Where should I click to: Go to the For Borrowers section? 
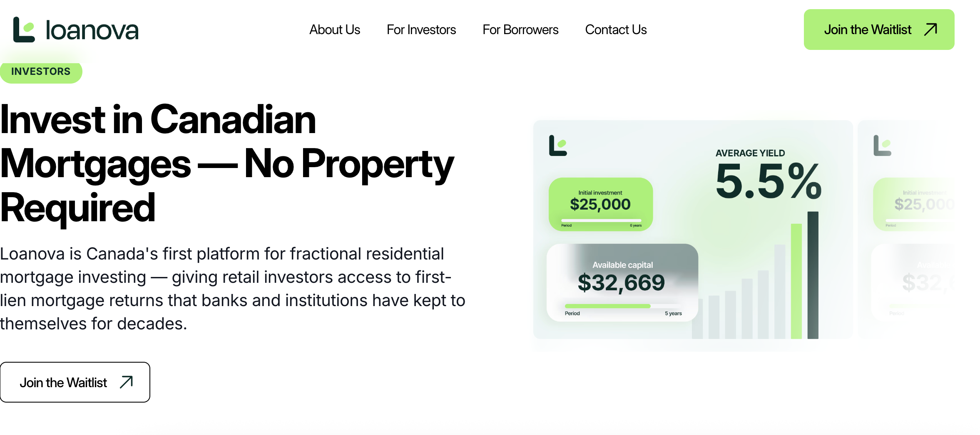click(x=520, y=30)
